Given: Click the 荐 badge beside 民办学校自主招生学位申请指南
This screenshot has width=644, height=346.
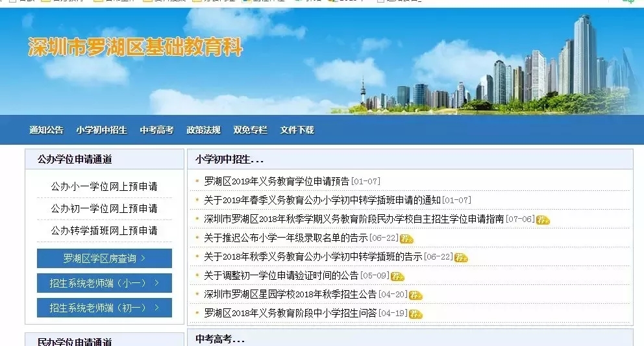Looking at the screenshot, I should pos(542,220).
